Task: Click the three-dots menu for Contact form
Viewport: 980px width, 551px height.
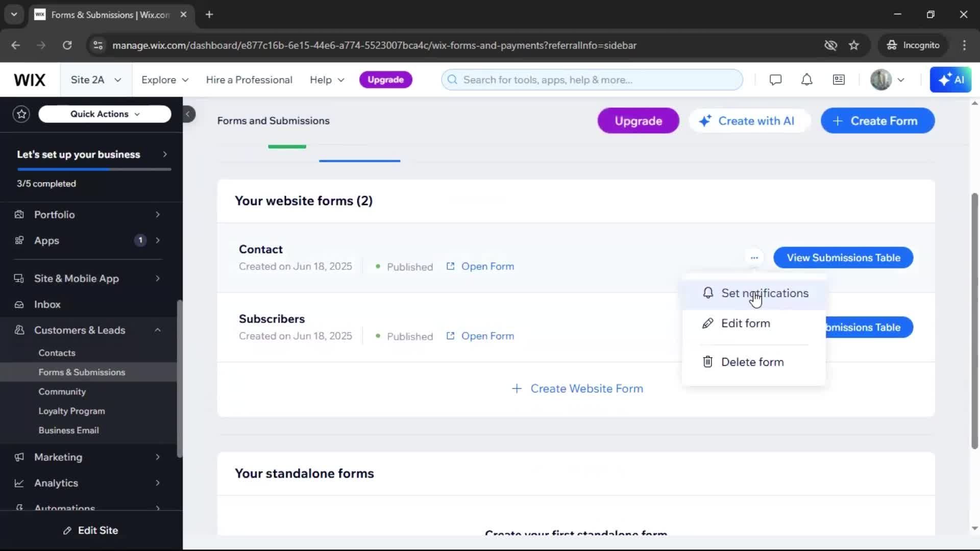Action: (754, 258)
